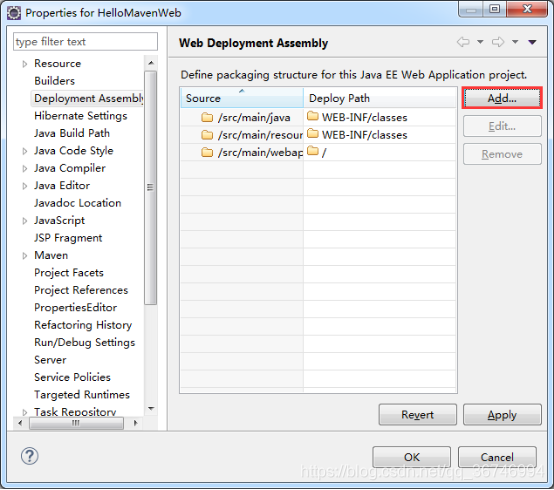
Task: Select Server in the tree
Action: pos(50,360)
